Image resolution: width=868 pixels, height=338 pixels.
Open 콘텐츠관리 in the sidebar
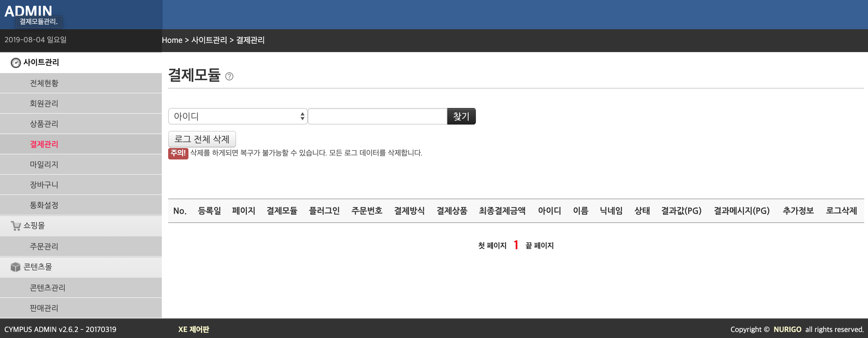[x=81, y=287]
